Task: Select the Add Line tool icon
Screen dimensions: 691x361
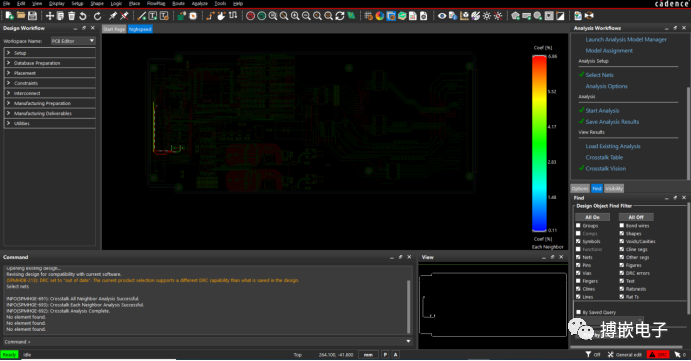Action: (x=141, y=16)
